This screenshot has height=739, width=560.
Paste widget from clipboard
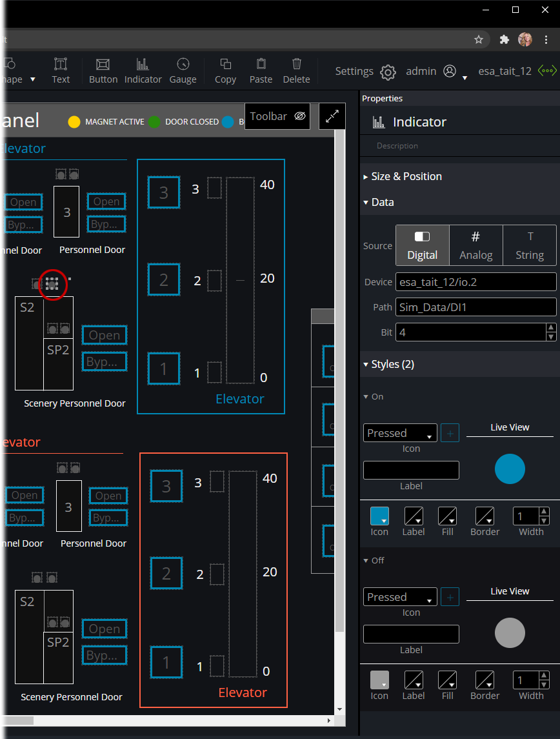(x=261, y=71)
